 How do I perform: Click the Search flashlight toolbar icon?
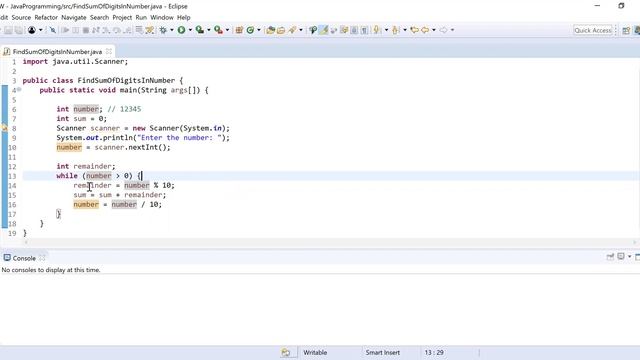292,30
